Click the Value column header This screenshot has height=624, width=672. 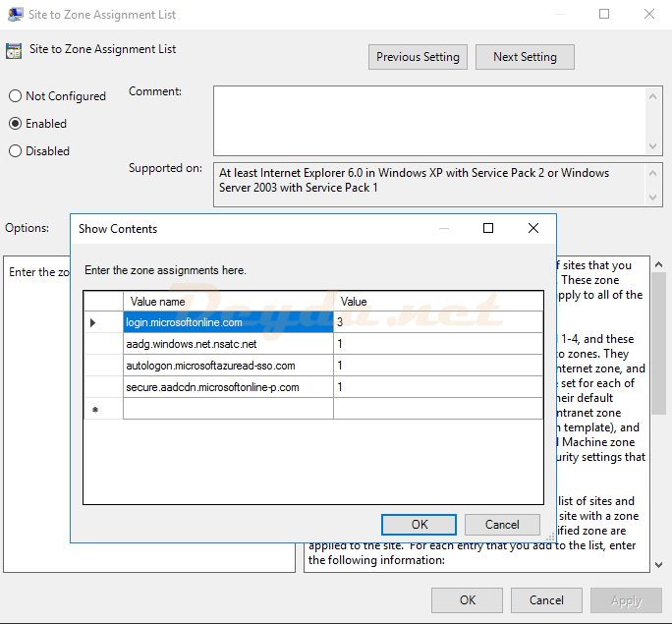click(x=438, y=302)
